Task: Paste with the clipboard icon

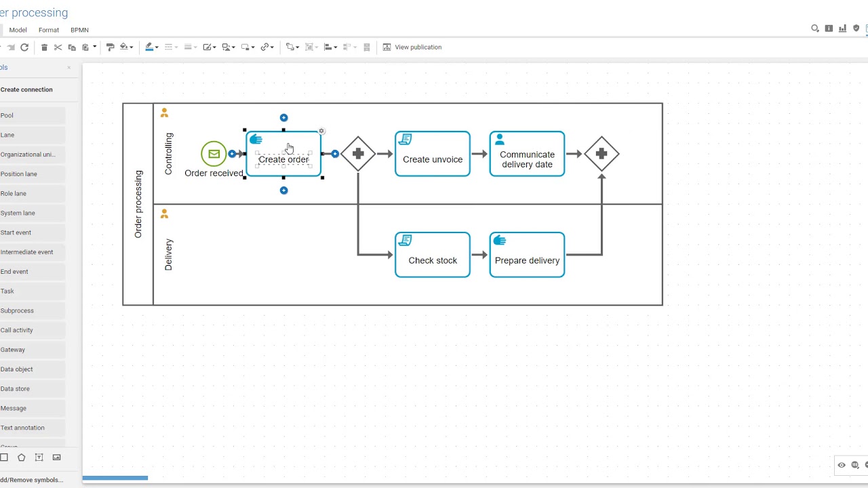Action: point(85,47)
